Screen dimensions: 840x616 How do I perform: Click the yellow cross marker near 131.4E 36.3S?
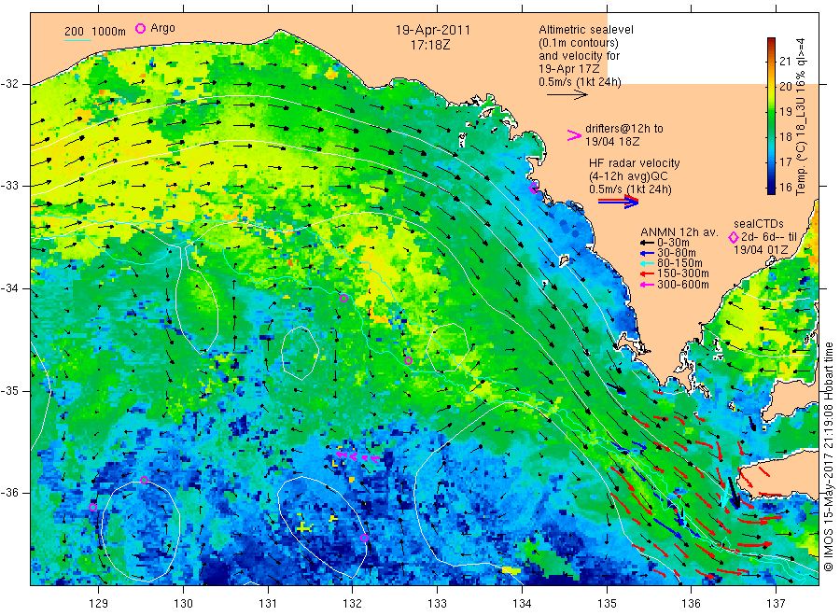(x=303, y=527)
